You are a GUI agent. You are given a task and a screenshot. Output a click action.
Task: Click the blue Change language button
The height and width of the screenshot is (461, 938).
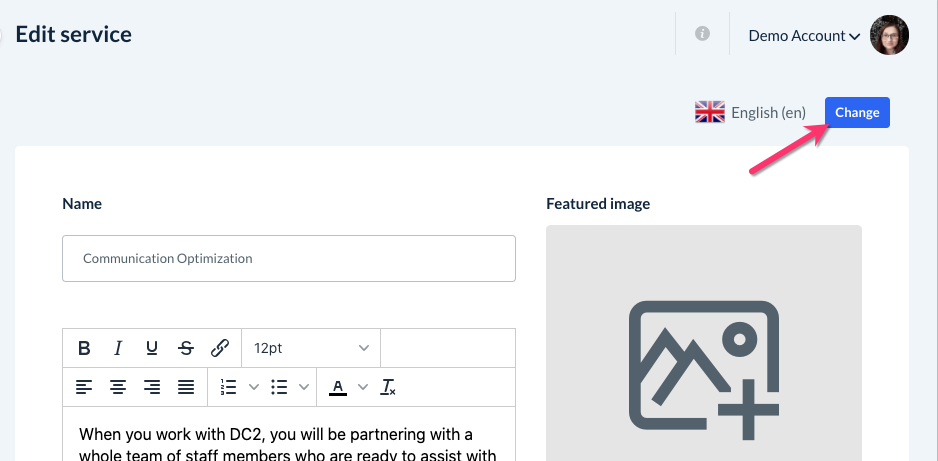857,113
